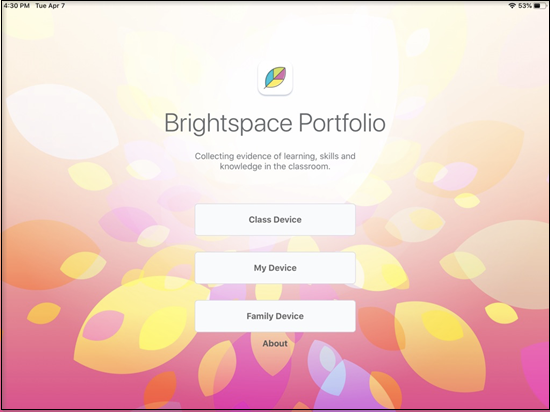Tap the Tue Apr 7 date text
This screenshot has height=412, width=550.
[x=50, y=6]
